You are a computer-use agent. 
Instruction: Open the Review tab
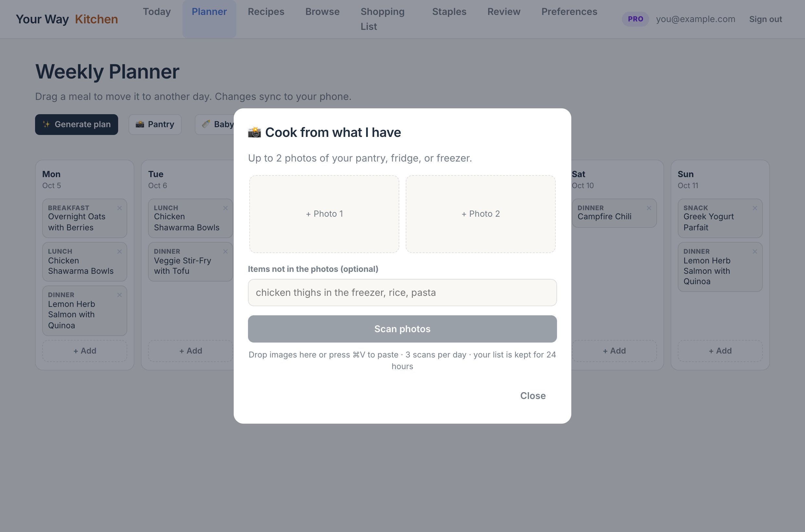point(504,12)
